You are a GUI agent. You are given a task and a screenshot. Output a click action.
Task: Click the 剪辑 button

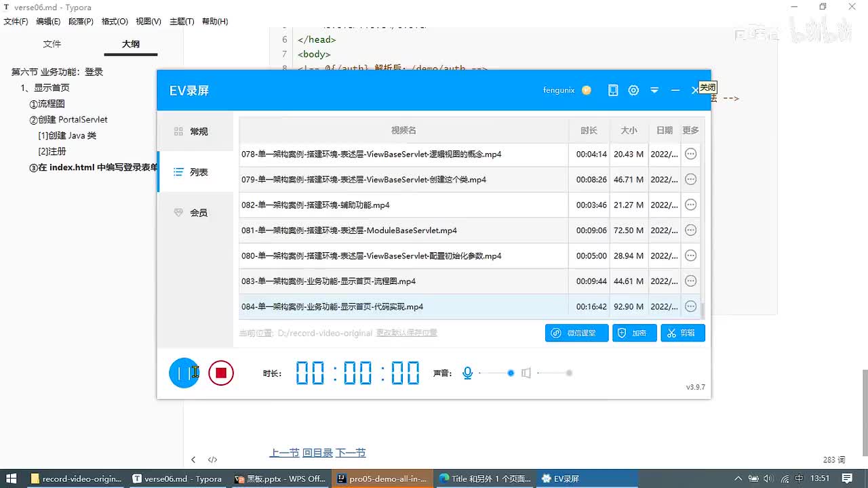click(x=683, y=333)
